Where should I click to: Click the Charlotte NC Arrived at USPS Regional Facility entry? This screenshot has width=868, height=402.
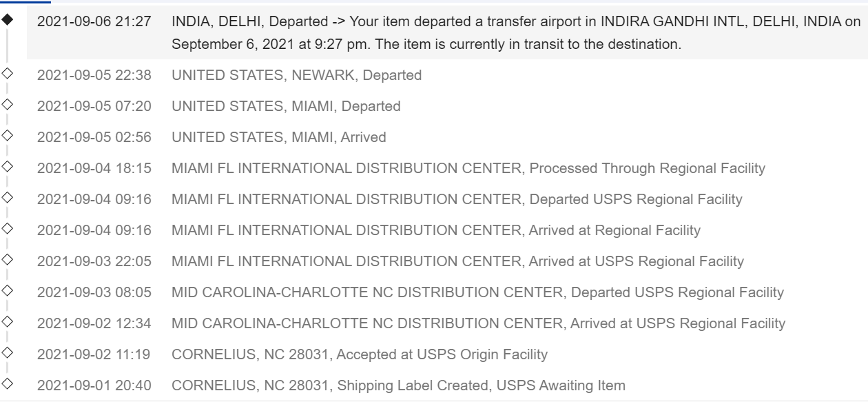coord(478,323)
